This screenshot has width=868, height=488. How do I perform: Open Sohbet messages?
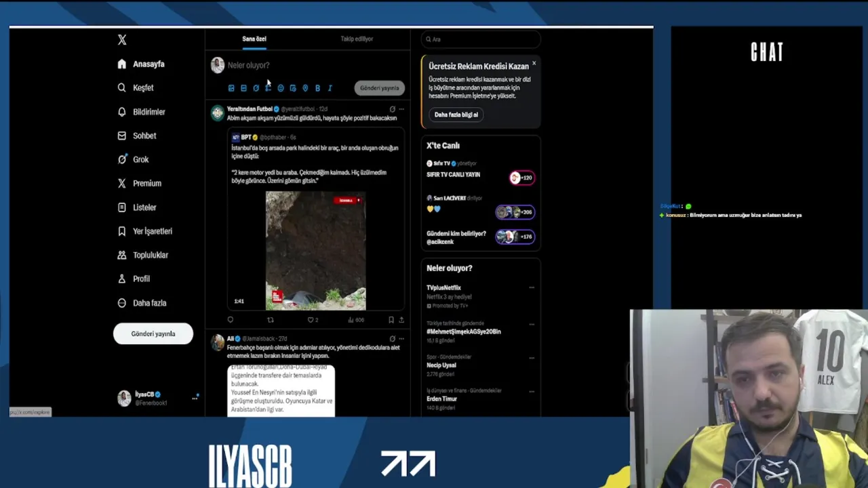tap(137, 136)
